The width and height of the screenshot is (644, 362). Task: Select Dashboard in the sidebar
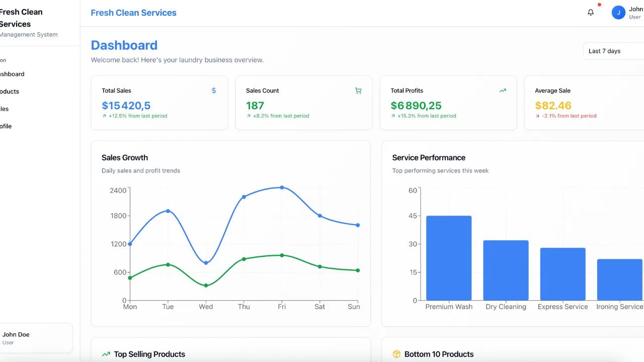(x=12, y=74)
